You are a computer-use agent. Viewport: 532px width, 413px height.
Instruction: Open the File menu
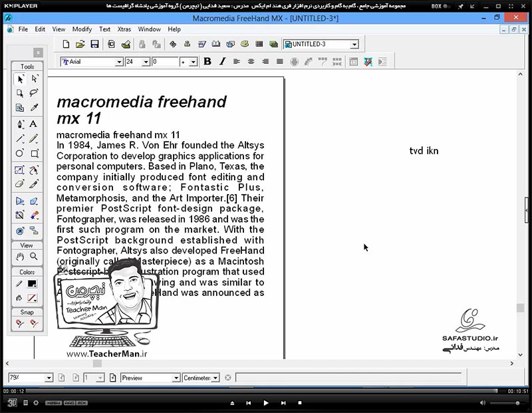[23, 29]
